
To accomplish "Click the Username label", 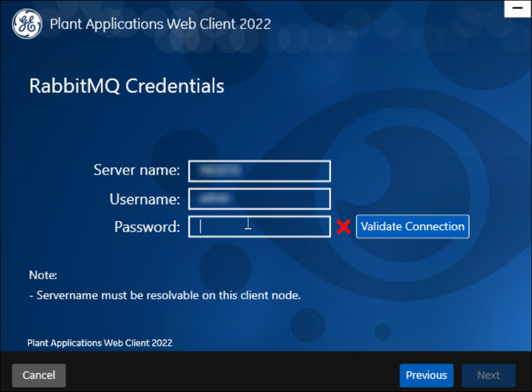I will click(145, 199).
